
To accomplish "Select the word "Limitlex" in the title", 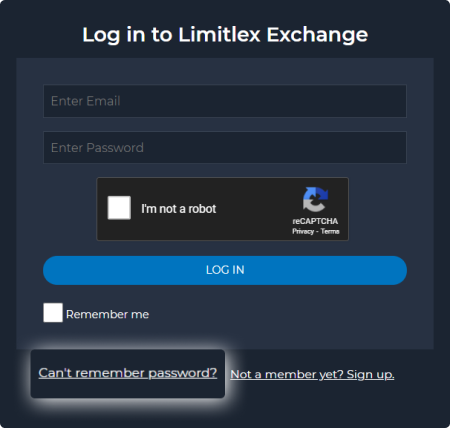I will pos(219,34).
